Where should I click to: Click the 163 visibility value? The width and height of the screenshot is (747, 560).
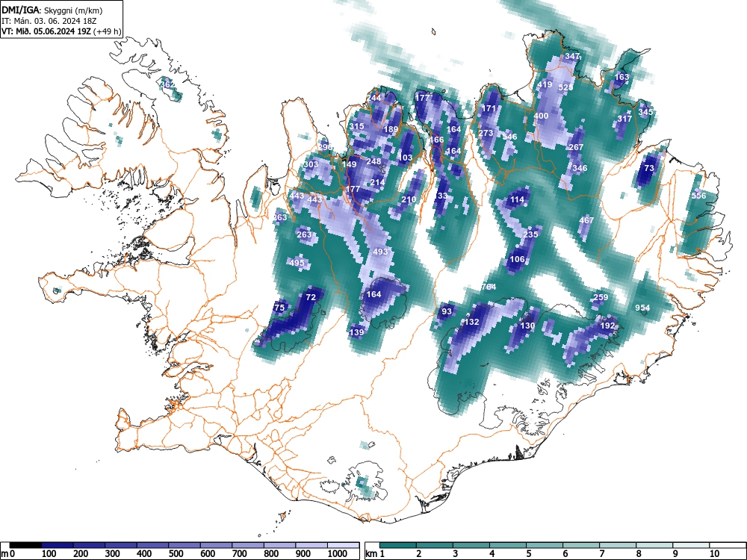[x=622, y=77]
